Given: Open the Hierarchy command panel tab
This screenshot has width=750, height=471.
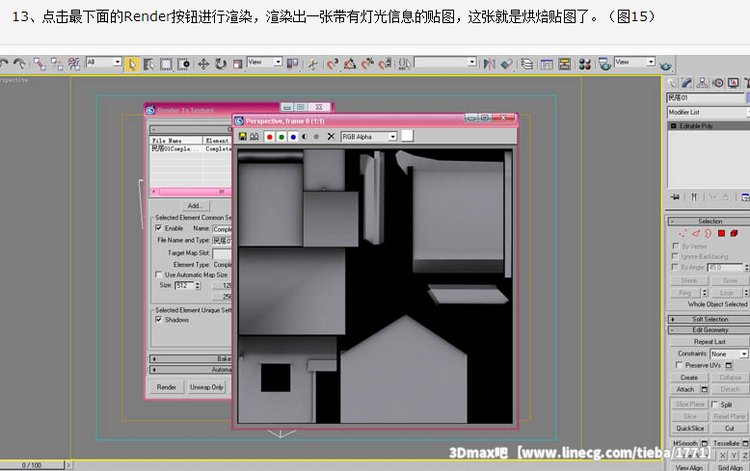Looking at the screenshot, I should coord(702,83).
